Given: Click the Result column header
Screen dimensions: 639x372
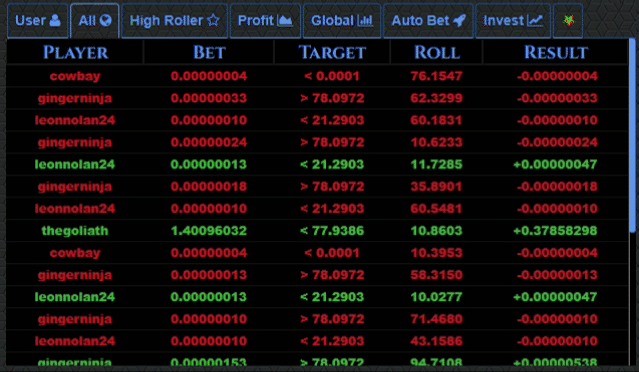Looking at the screenshot, I should click(556, 52).
